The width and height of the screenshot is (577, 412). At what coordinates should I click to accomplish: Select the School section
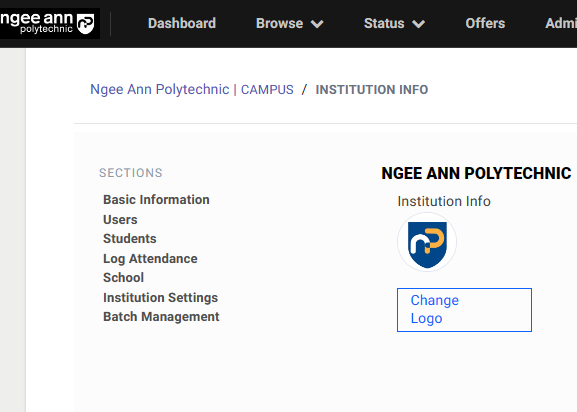(124, 278)
